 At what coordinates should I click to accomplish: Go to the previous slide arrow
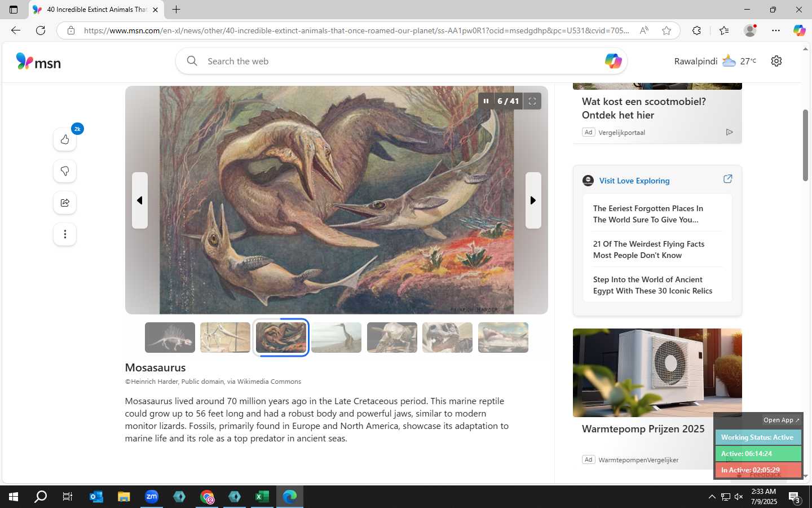pyautogui.click(x=140, y=200)
